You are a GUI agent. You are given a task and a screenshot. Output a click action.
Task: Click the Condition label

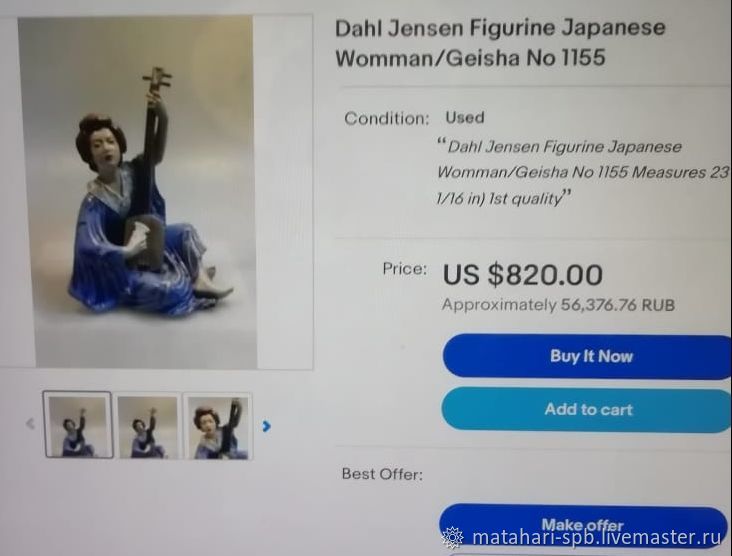(387, 118)
